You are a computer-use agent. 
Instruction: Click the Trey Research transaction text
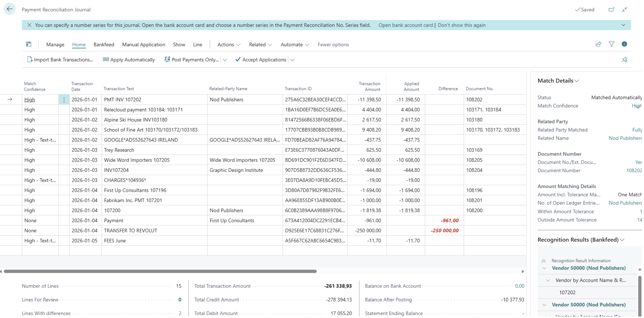tap(119, 150)
